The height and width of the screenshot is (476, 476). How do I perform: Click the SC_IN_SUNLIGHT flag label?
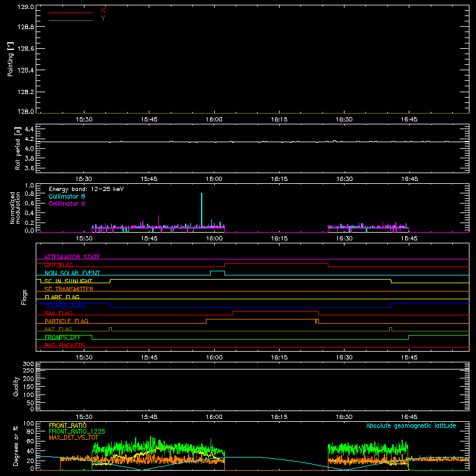[x=68, y=281]
